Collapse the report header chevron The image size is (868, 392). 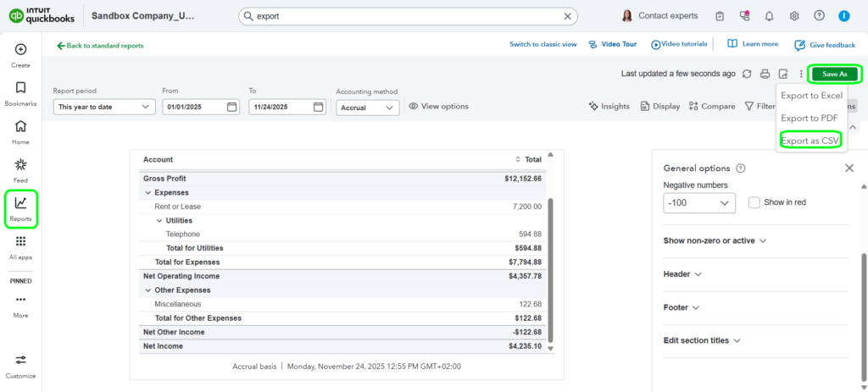pos(853,128)
